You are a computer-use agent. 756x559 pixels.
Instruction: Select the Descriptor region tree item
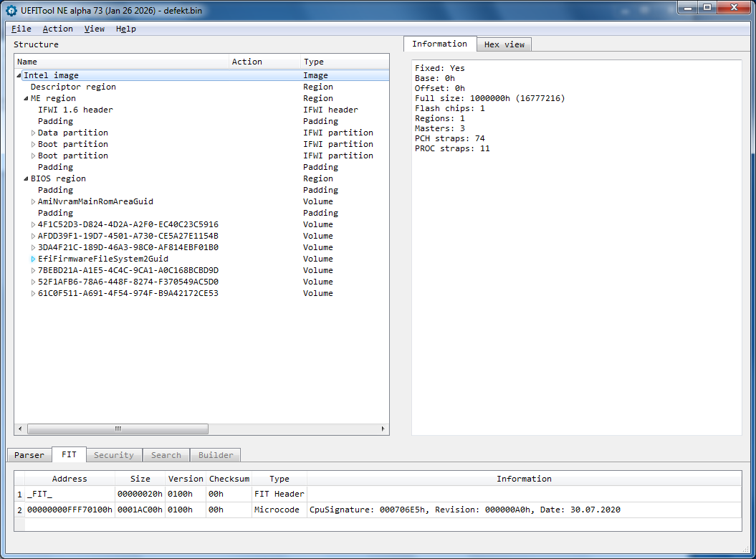[x=72, y=87]
